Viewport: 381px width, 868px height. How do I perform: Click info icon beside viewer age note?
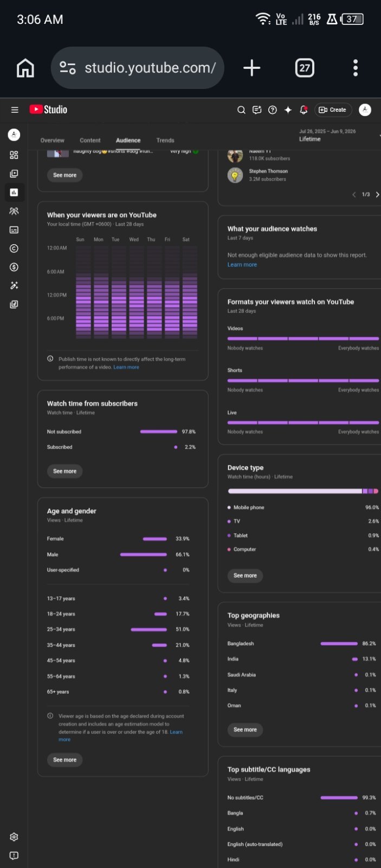pyautogui.click(x=50, y=716)
